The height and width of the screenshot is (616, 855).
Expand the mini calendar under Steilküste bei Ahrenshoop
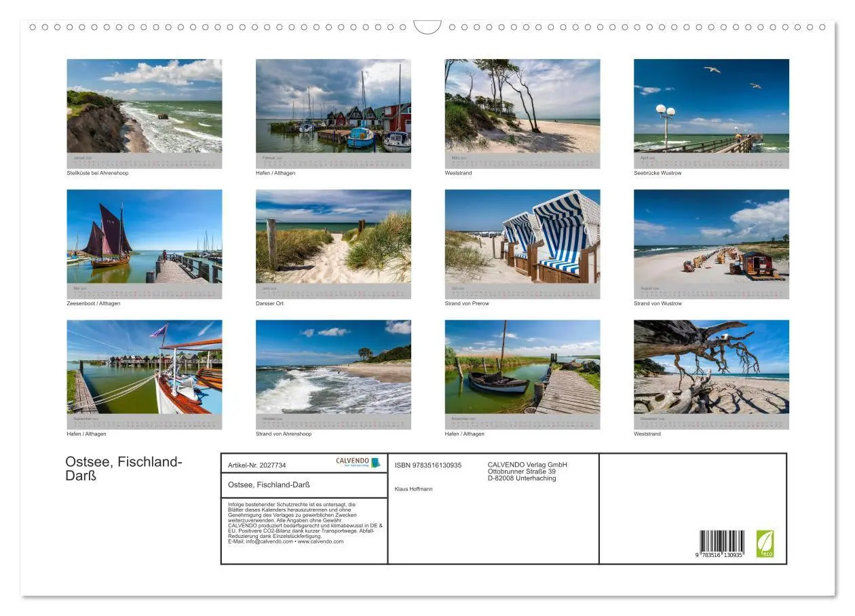click(145, 161)
